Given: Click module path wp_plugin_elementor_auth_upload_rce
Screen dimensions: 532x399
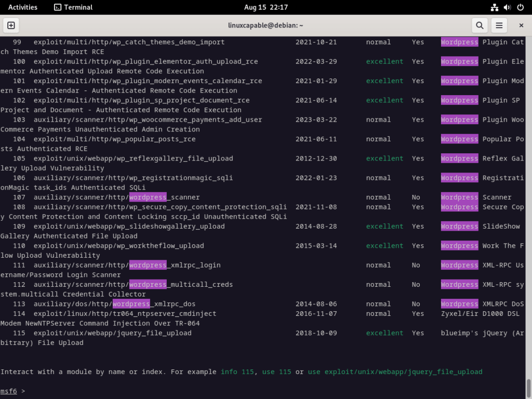Looking at the screenshot, I should click(145, 61).
